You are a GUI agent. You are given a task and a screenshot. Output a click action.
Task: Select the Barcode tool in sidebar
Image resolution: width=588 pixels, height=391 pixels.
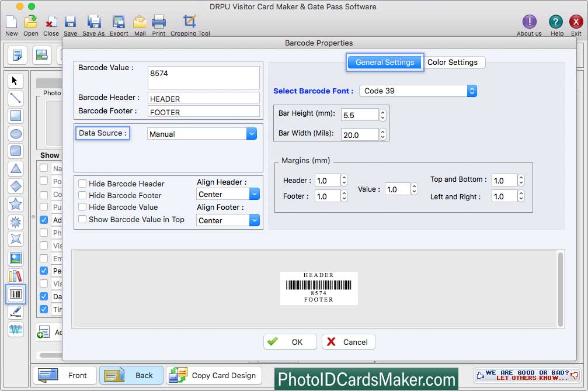coord(15,294)
